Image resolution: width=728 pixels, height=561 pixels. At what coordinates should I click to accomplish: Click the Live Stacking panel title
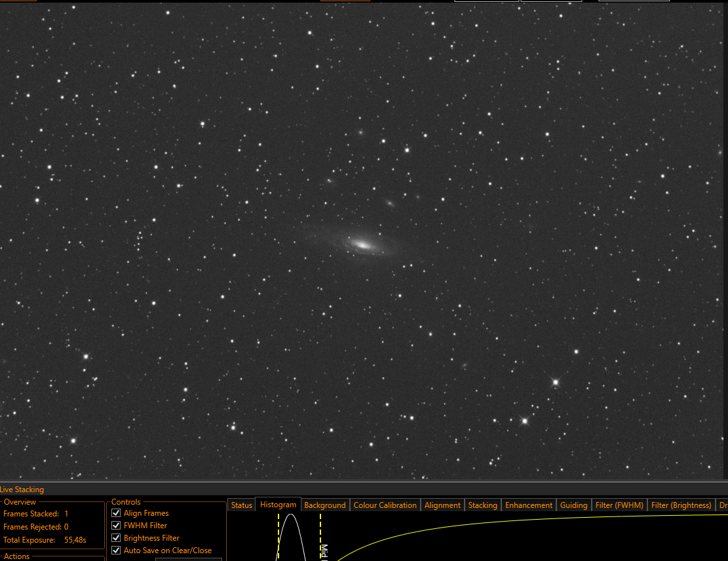point(22,490)
